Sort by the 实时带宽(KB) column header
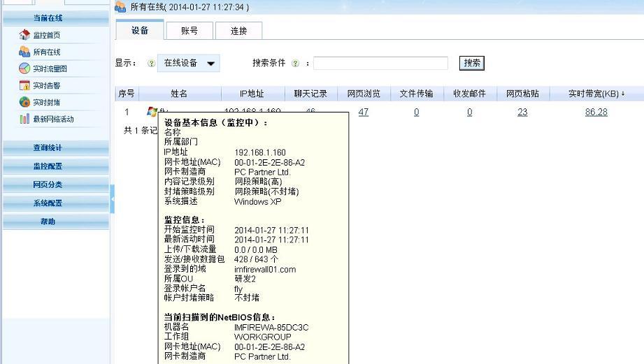The width and height of the screenshot is (644, 364). click(x=596, y=94)
